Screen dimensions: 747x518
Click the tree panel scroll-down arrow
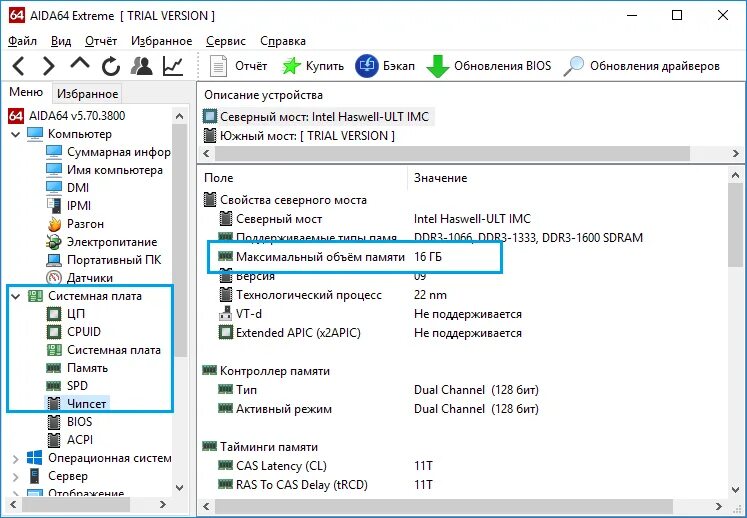(x=180, y=488)
